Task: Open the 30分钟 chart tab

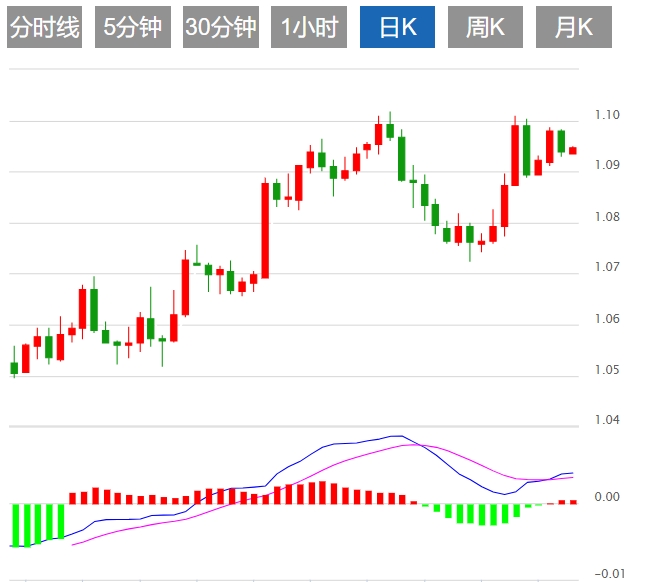Action: (220, 28)
